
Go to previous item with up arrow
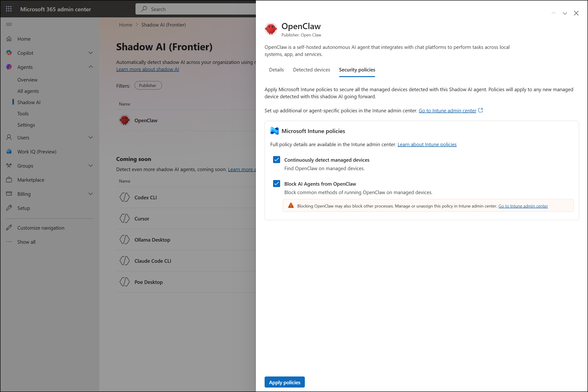pos(553,13)
